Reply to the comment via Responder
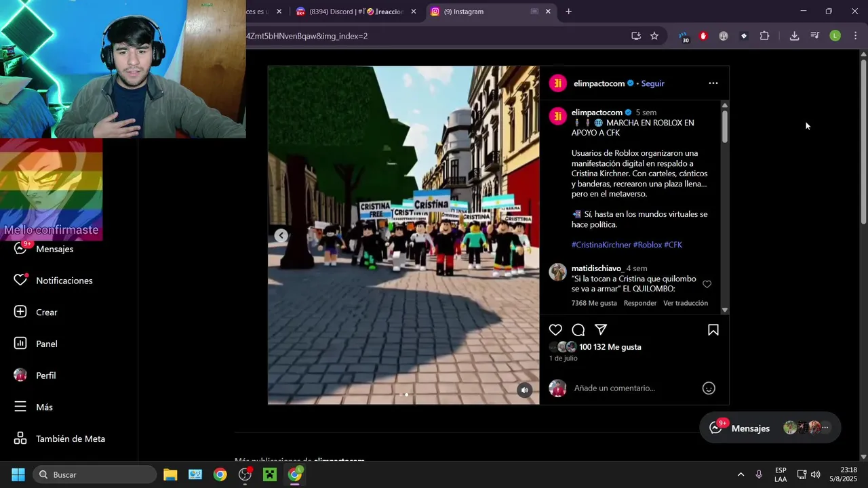 coord(640,303)
